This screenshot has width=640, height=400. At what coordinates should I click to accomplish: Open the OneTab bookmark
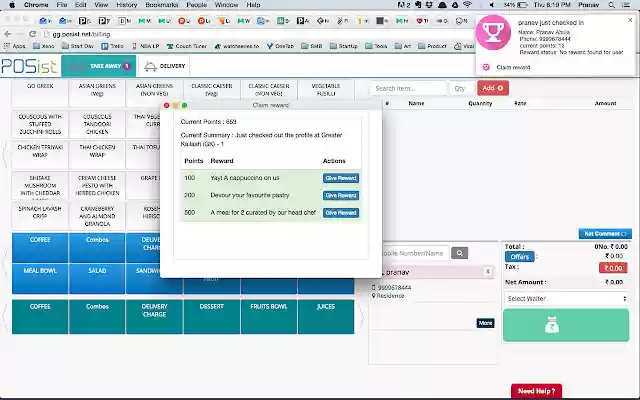point(280,46)
